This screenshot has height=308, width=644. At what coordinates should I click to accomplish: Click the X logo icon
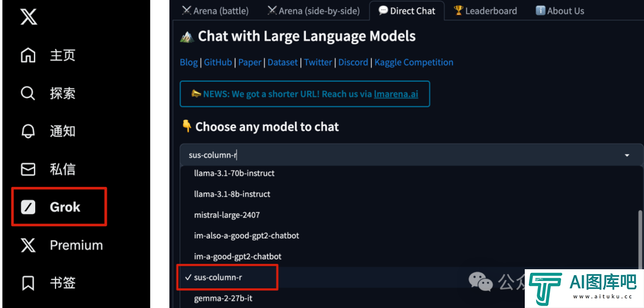click(x=29, y=17)
